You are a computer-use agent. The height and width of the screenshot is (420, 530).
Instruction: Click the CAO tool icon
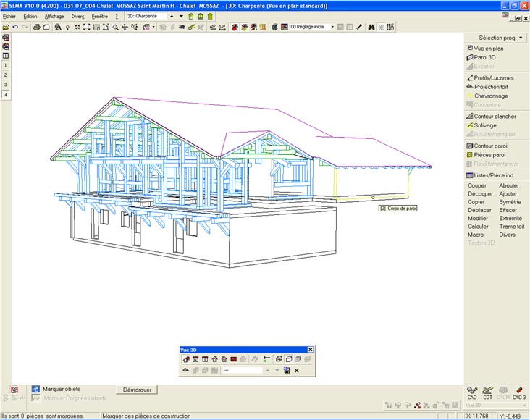[x=472, y=393]
